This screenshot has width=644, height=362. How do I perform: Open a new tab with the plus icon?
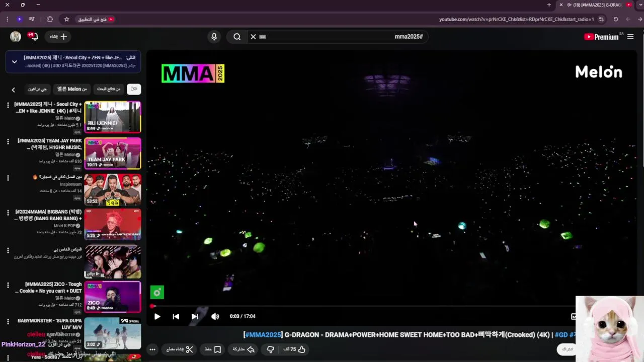[549, 5]
